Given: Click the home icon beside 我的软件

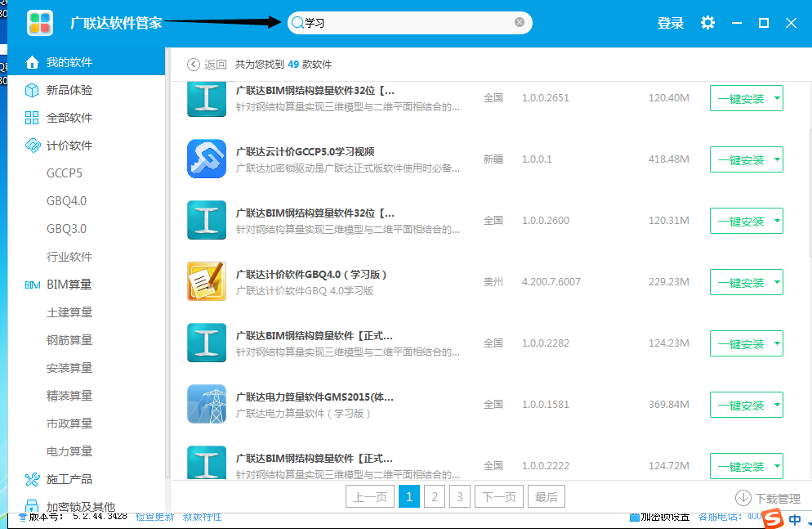Looking at the screenshot, I should (x=32, y=62).
